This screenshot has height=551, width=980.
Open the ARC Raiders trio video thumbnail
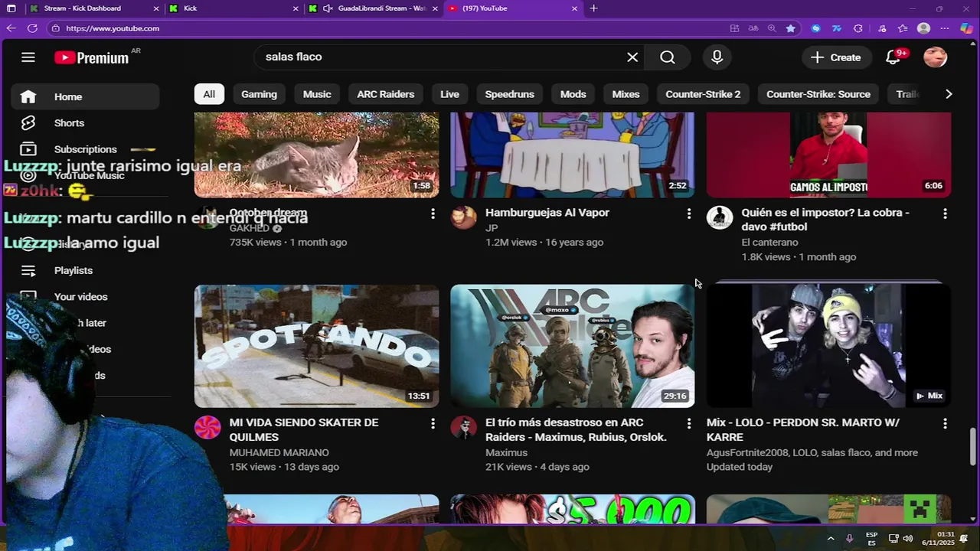572,346
